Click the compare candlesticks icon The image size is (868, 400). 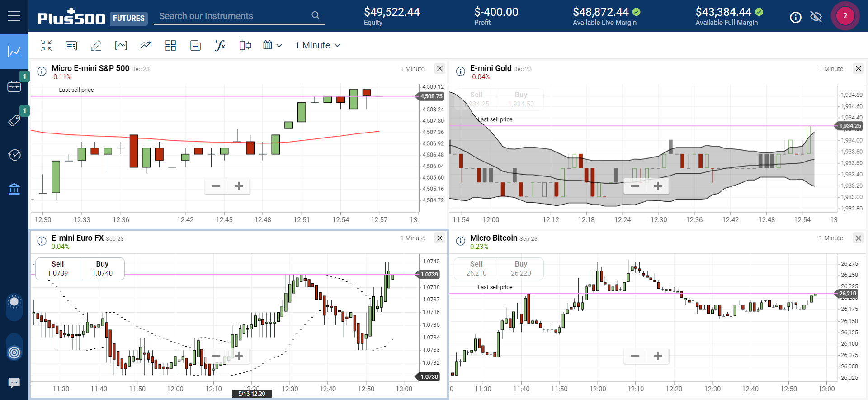245,45
